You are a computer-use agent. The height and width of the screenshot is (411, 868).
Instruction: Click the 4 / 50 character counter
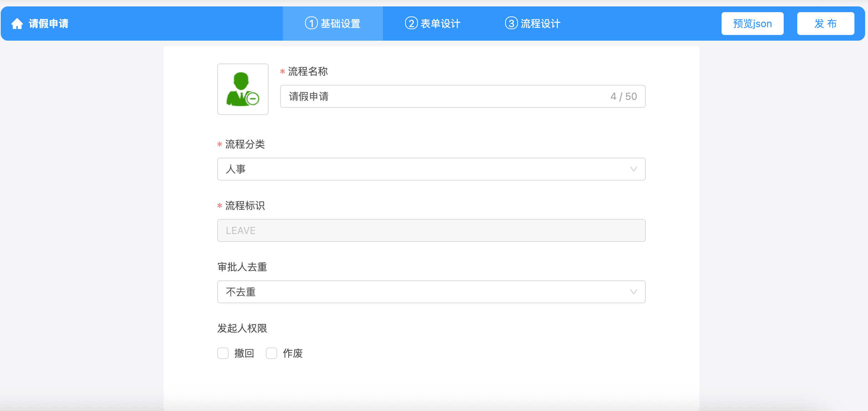point(624,96)
